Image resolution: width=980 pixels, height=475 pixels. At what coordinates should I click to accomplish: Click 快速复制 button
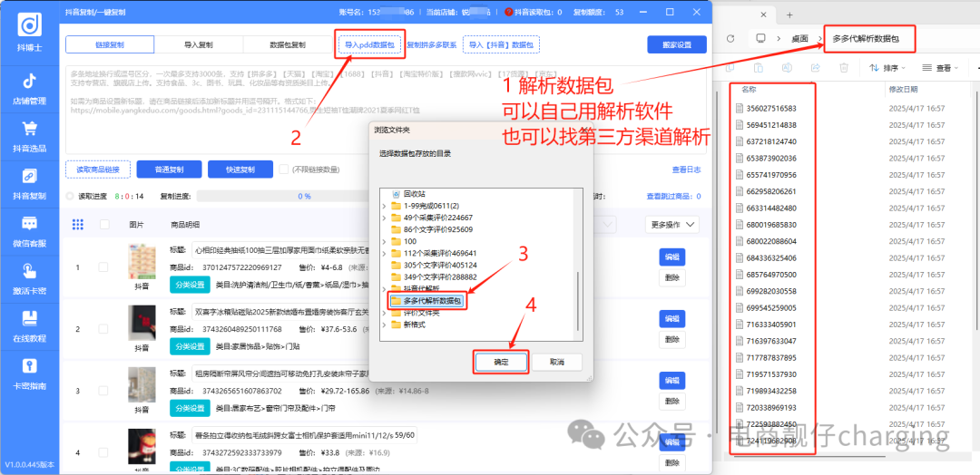[x=240, y=170]
